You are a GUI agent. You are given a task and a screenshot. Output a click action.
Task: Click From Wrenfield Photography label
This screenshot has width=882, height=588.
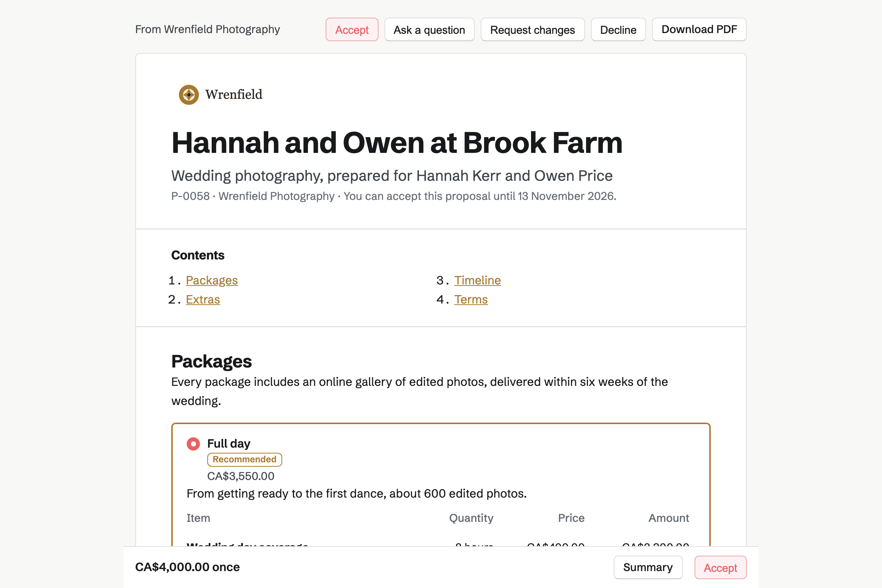207,29
